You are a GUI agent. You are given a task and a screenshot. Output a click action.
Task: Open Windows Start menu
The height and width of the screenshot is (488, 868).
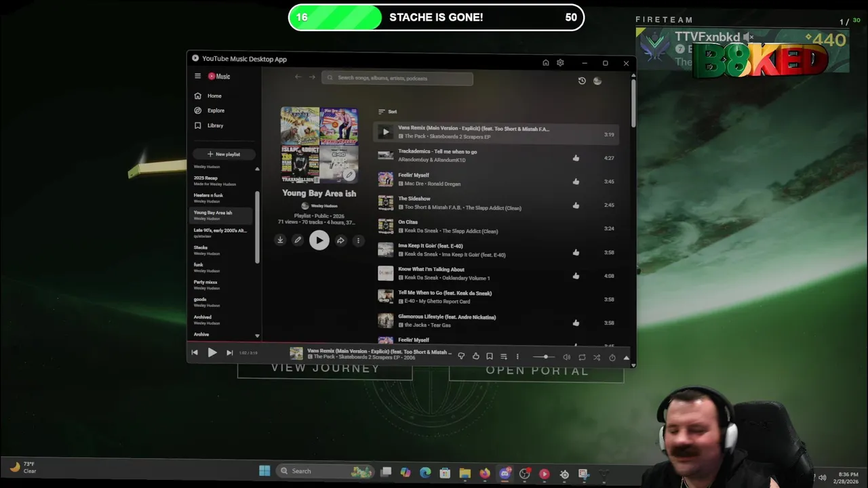[264, 471]
